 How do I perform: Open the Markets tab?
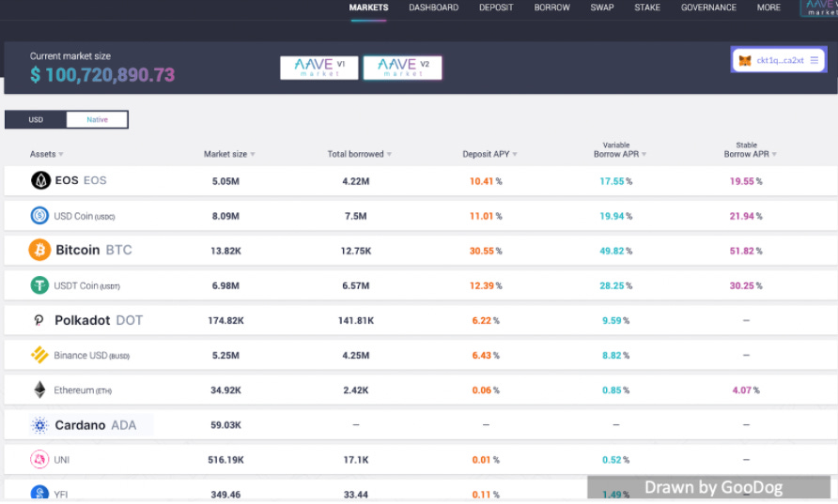369,8
